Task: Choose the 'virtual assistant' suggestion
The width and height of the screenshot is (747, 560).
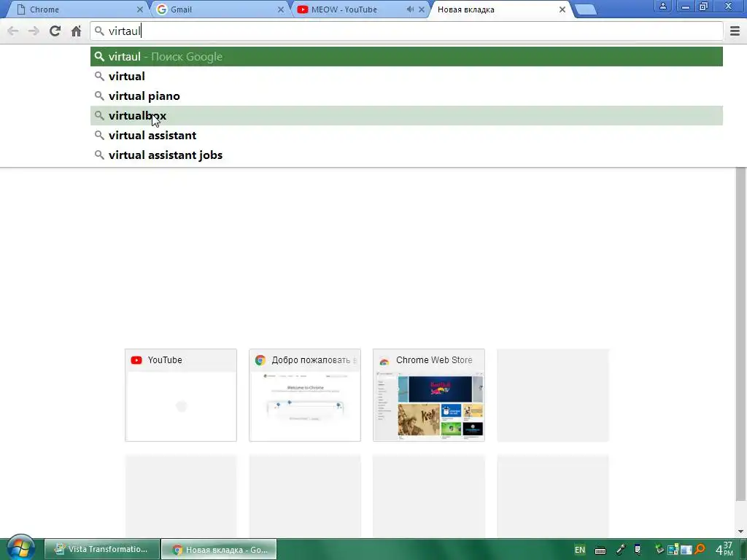Action: [406, 135]
